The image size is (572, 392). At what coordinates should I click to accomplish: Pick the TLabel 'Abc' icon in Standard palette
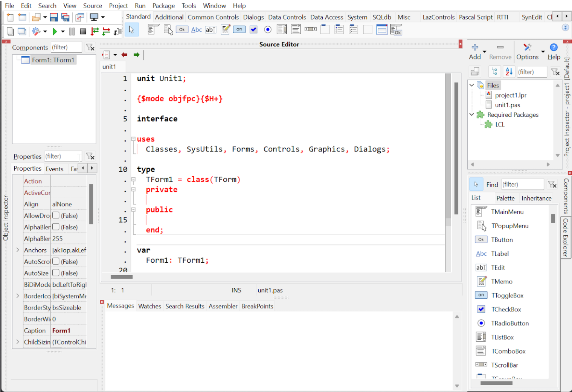[x=196, y=29]
